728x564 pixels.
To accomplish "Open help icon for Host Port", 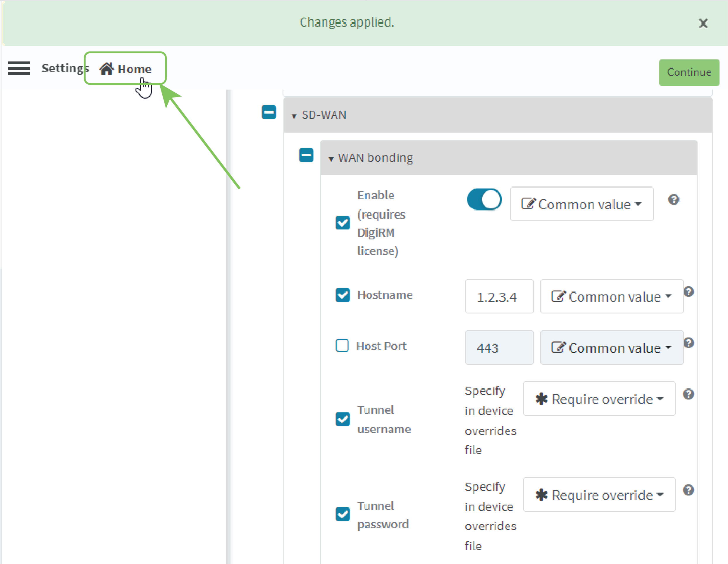I will (x=689, y=343).
